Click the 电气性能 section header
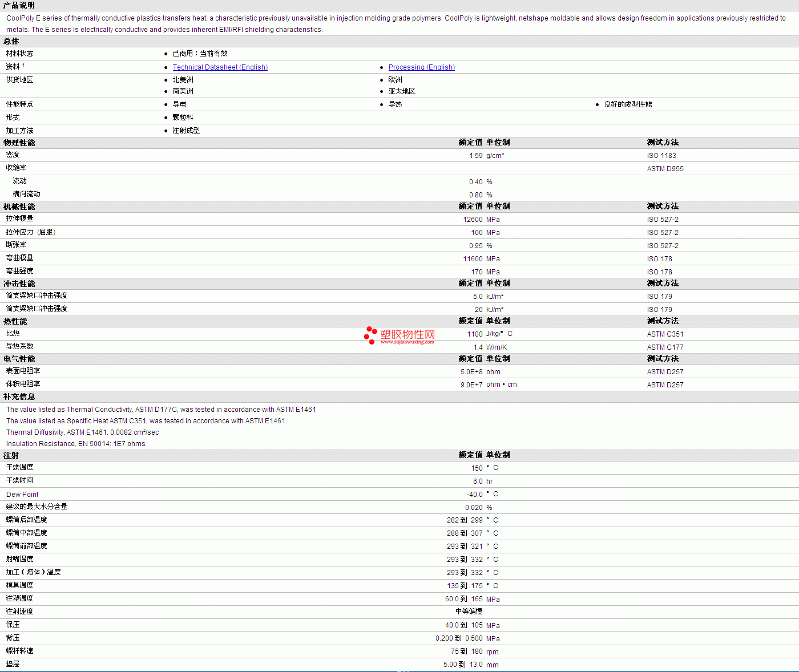This screenshot has width=799, height=672. pos(19,359)
